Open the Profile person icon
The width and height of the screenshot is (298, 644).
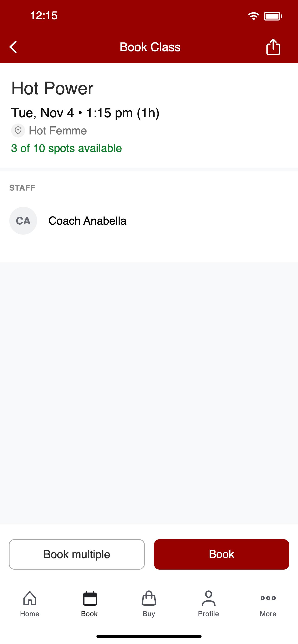tap(208, 598)
